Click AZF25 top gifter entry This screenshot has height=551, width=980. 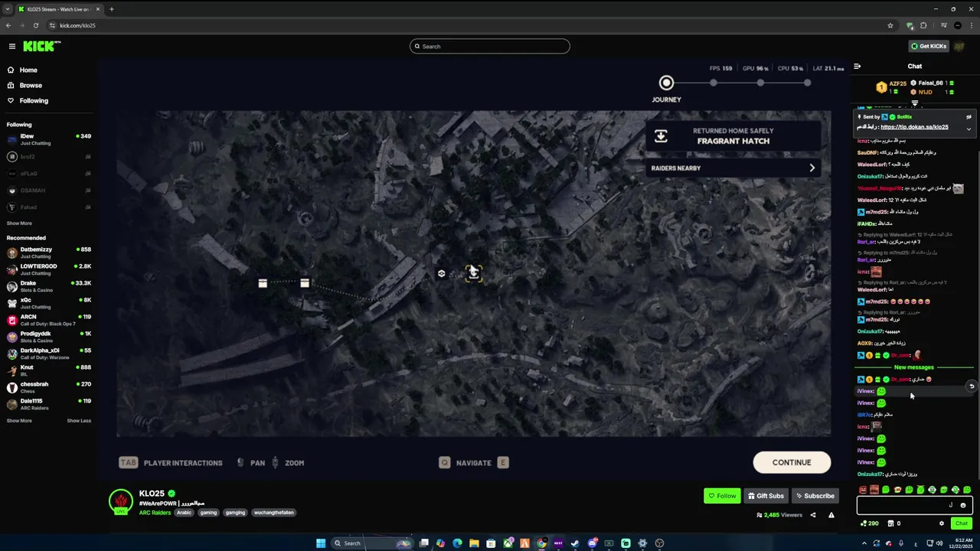[892, 86]
